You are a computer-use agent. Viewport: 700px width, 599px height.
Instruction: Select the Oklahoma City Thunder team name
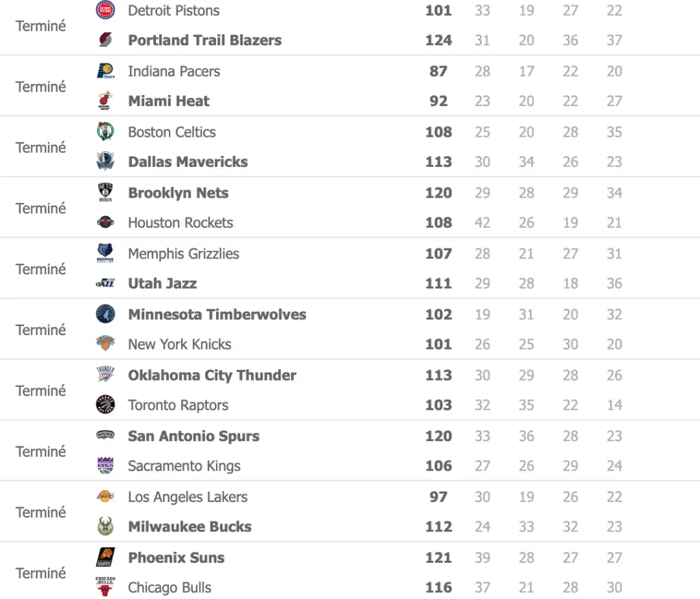212,375
